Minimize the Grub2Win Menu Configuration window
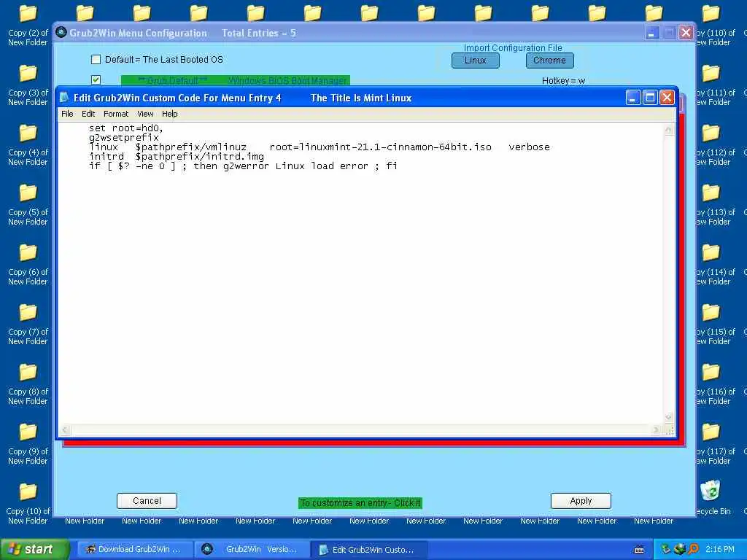Screen dimensions: 747x560 point(652,32)
